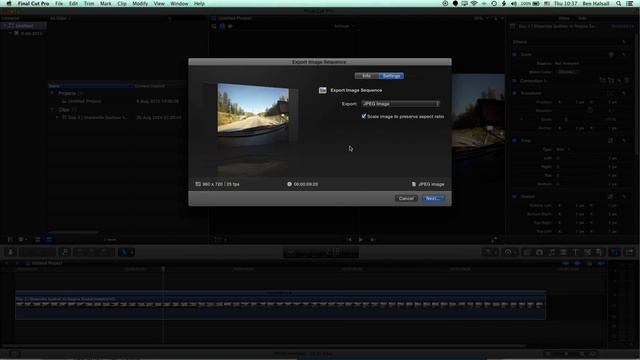Toggle the Correction 1 checkbox in inspector

[x=514, y=81]
